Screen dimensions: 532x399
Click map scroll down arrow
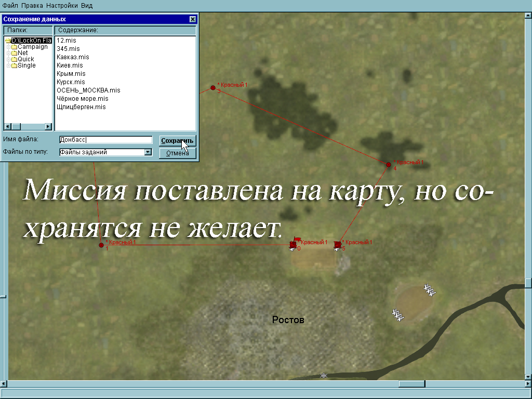[528, 377]
